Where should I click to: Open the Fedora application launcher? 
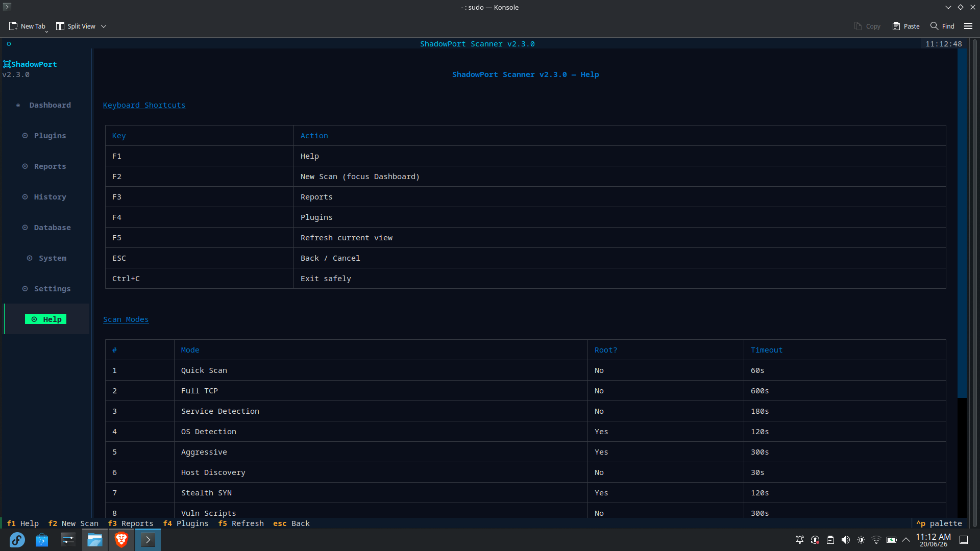17,540
